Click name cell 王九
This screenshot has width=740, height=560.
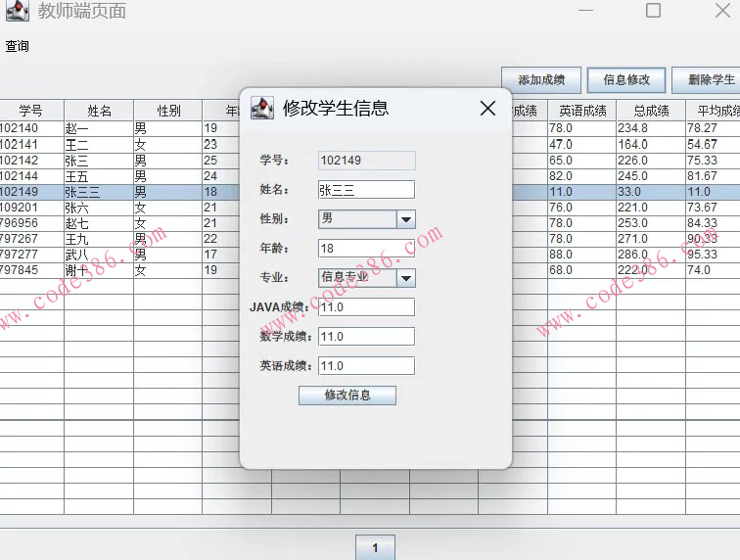99,239
